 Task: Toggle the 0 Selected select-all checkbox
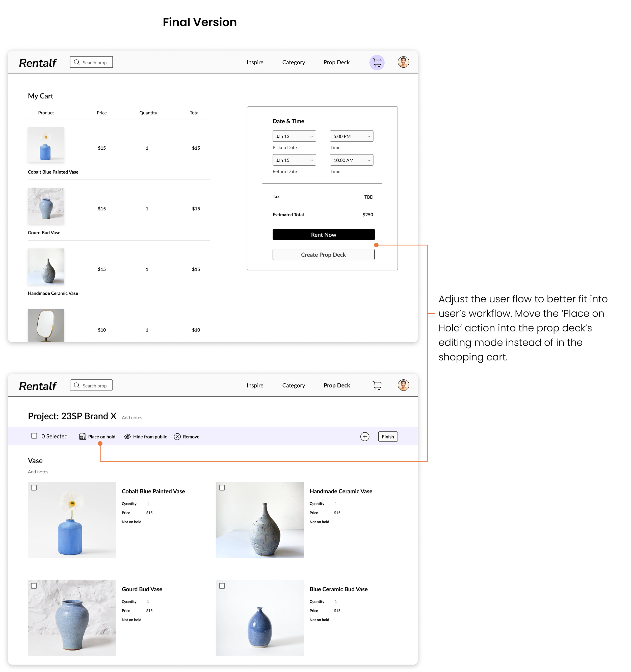(34, 436)
